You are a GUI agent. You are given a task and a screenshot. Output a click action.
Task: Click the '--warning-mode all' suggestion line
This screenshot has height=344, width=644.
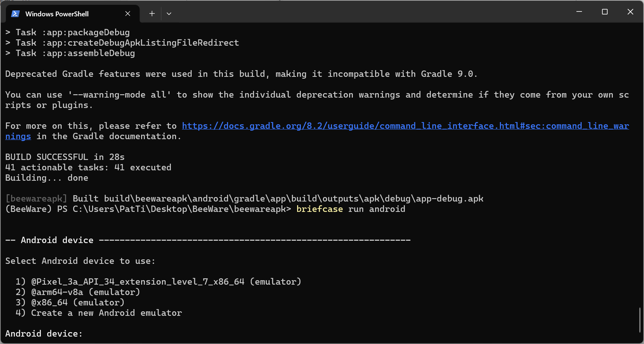[317, 100]
